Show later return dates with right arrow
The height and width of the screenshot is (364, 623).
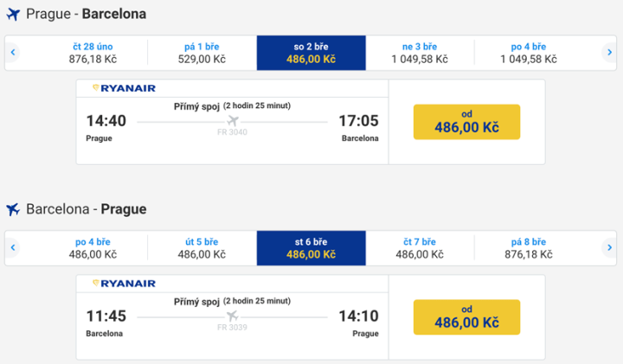click(x=610, y=248)
